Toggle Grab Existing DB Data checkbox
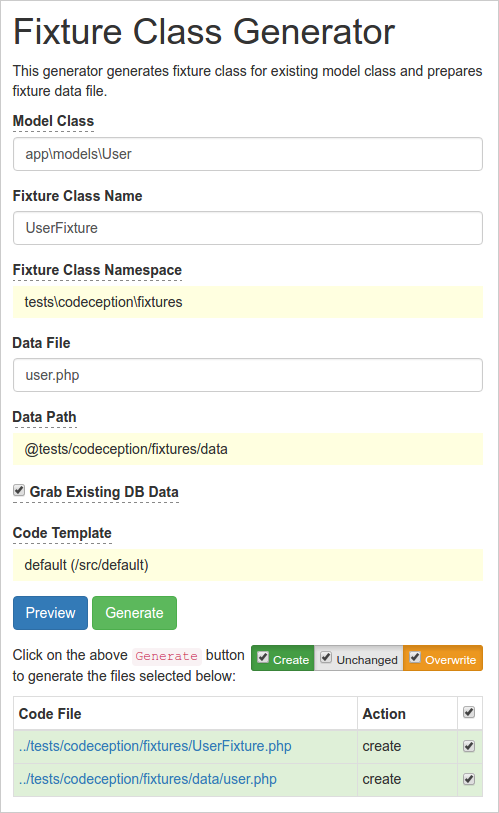 click(x=19, y=490)
